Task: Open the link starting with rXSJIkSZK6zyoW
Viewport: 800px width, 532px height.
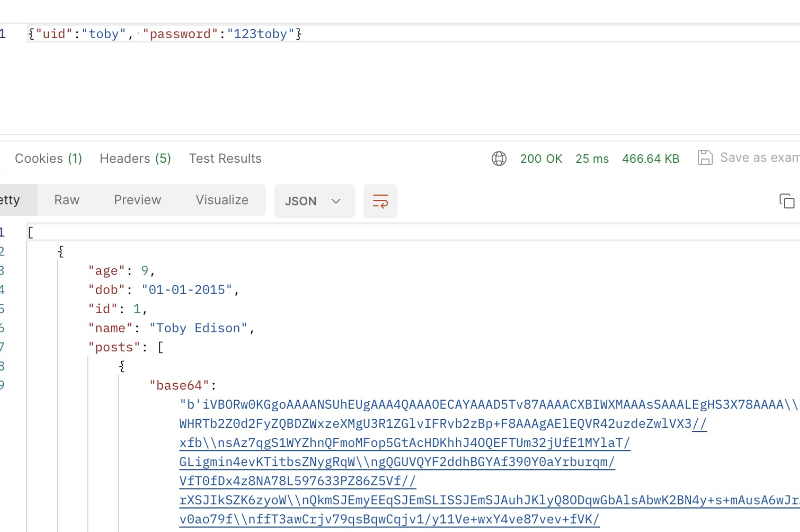Action: click(x=490, y=500)
